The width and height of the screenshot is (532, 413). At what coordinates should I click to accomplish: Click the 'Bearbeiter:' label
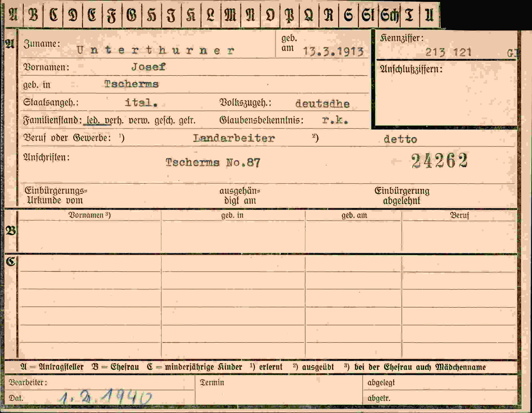pos(28,382)
